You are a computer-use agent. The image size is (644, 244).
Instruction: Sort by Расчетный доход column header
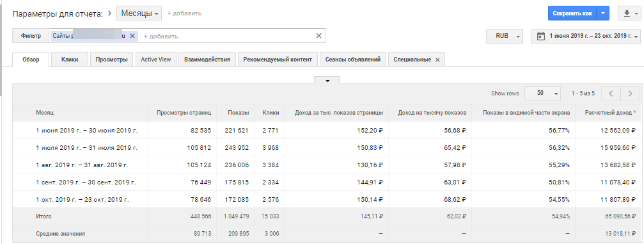click(x=610, y=112)
